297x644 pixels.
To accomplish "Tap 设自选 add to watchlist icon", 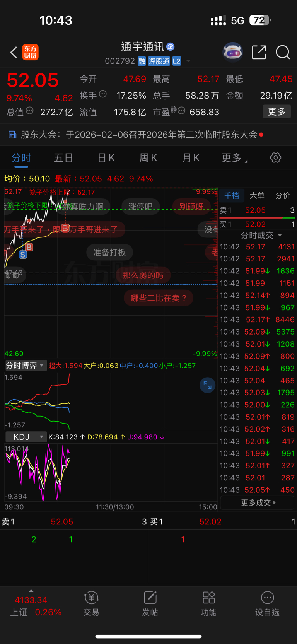I will 267,603.
